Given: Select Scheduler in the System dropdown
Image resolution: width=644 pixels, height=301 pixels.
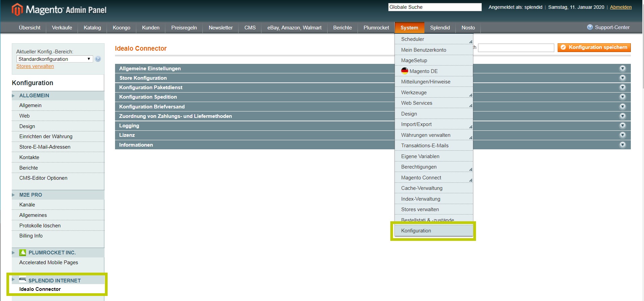Looking at the screenshot, I should click(434, 39).
